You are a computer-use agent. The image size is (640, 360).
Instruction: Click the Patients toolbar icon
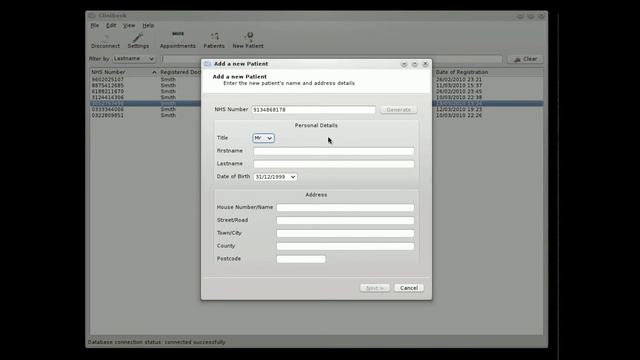214,41
